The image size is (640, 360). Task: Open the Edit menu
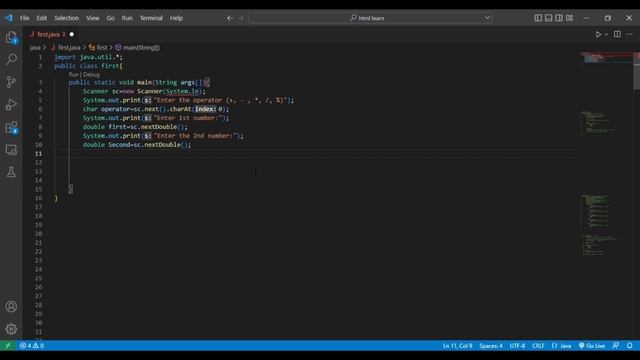(42, 18)
